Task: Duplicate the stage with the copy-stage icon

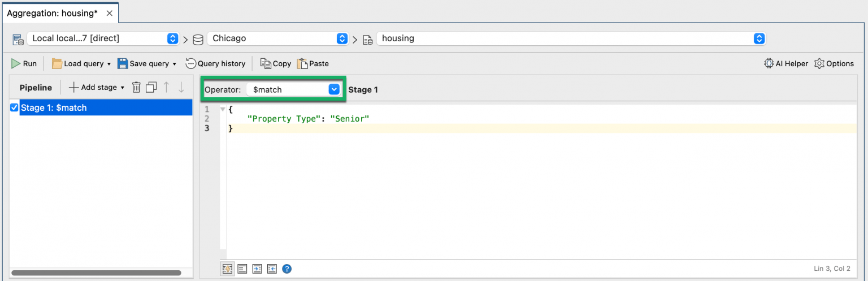Action: click(x=151, y=87)
